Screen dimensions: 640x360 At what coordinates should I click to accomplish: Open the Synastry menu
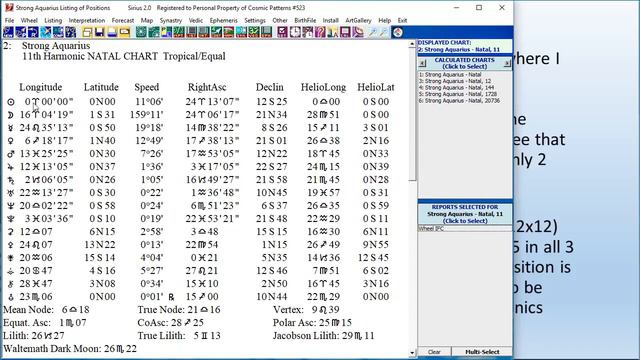click(x=171, y=20)
